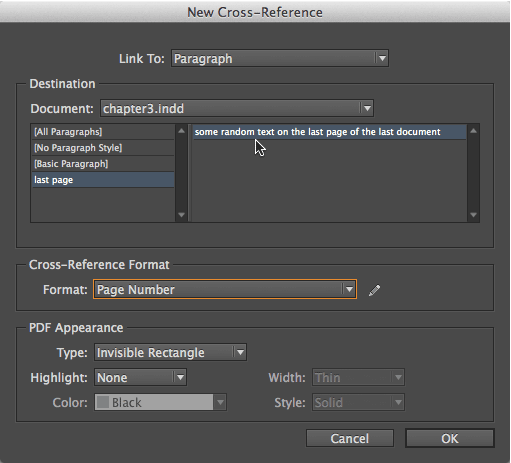This screenshot has width=511, height=463.
Task: Select the 'last page' paragraph style
Action: (x=103, y=180)
